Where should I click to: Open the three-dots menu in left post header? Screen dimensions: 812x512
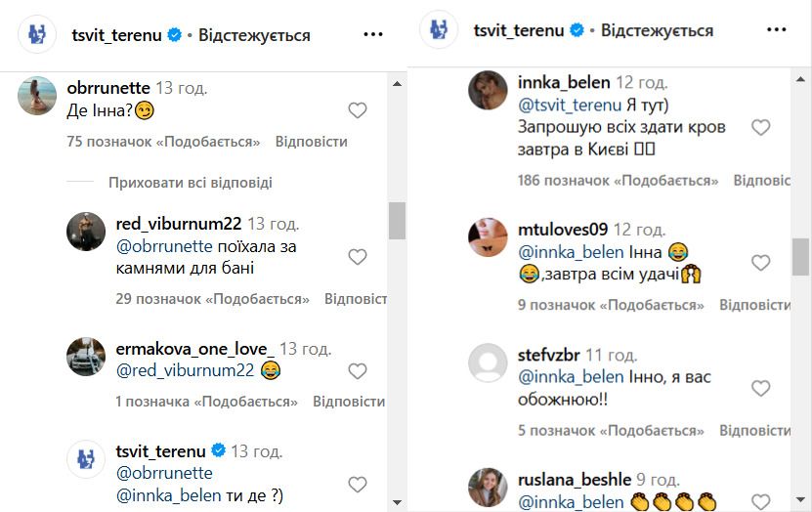(x=373, y=34)
